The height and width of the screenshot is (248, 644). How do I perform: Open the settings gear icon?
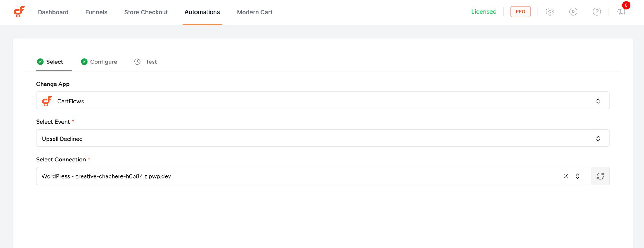click(550, 12)
